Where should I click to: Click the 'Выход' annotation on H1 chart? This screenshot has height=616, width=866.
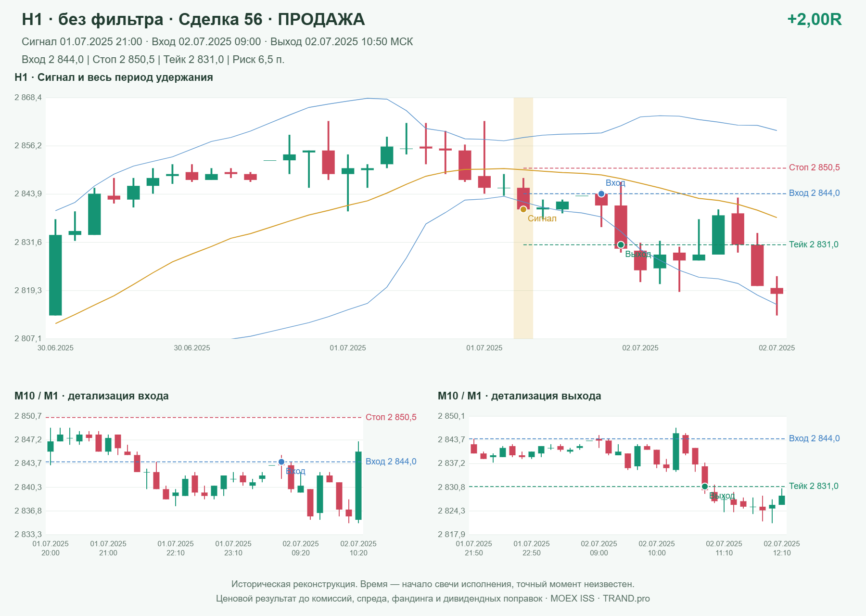pos(638,254)
